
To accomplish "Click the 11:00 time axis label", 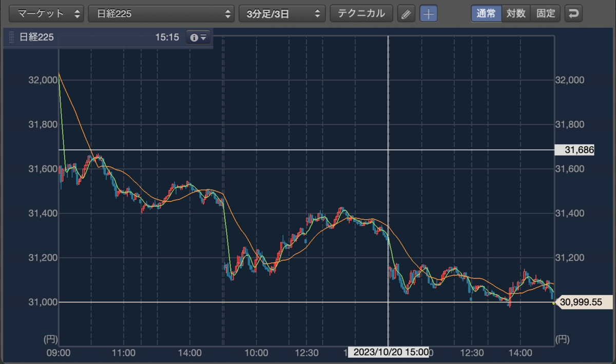I will 124,353.
